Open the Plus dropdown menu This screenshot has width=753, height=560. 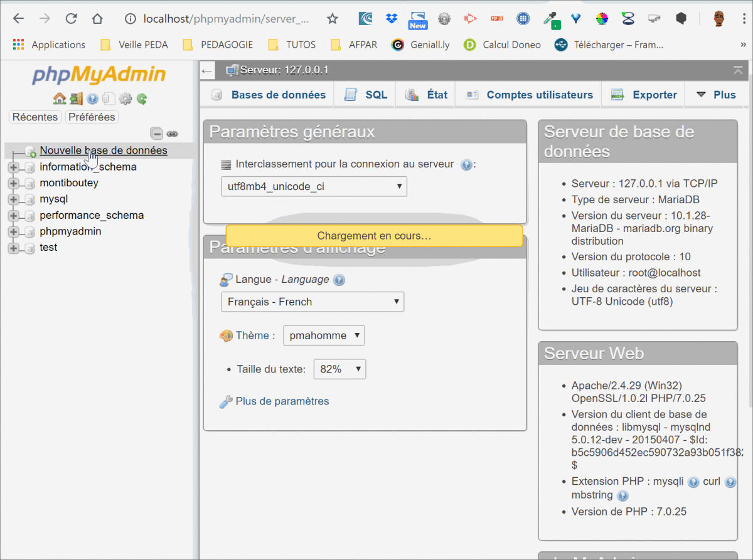716,95
